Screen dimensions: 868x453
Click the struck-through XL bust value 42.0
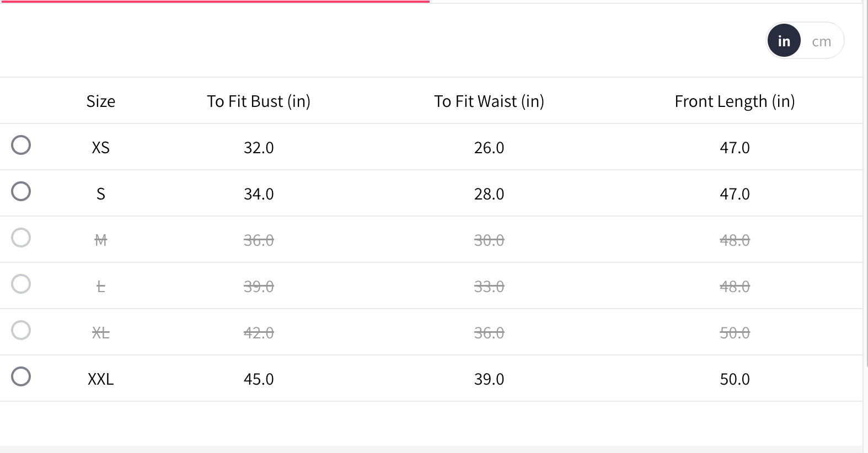point(259,333)
